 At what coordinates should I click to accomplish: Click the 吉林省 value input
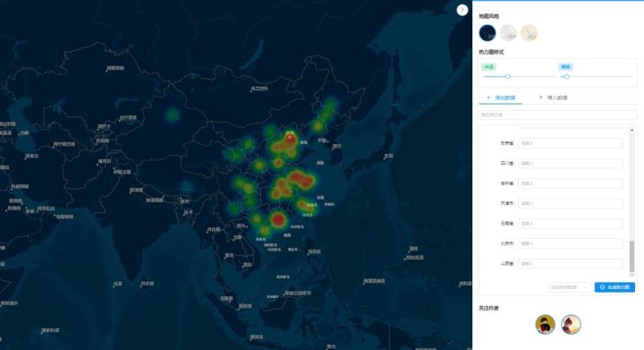[x=571, y=184]
